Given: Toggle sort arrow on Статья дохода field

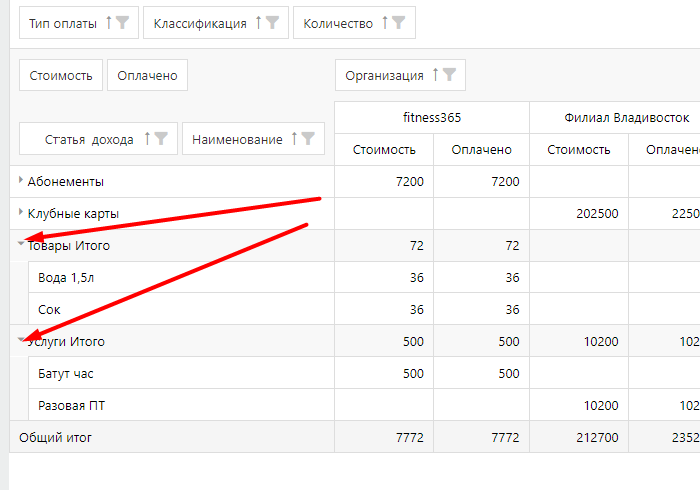Looking at the screenshot, I should coord(147,138).
